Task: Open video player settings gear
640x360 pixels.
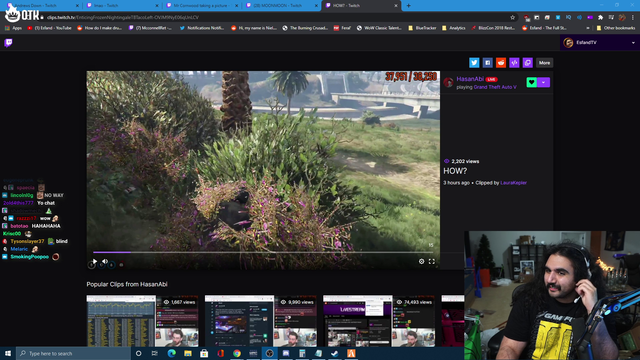Action: point(422,261)
